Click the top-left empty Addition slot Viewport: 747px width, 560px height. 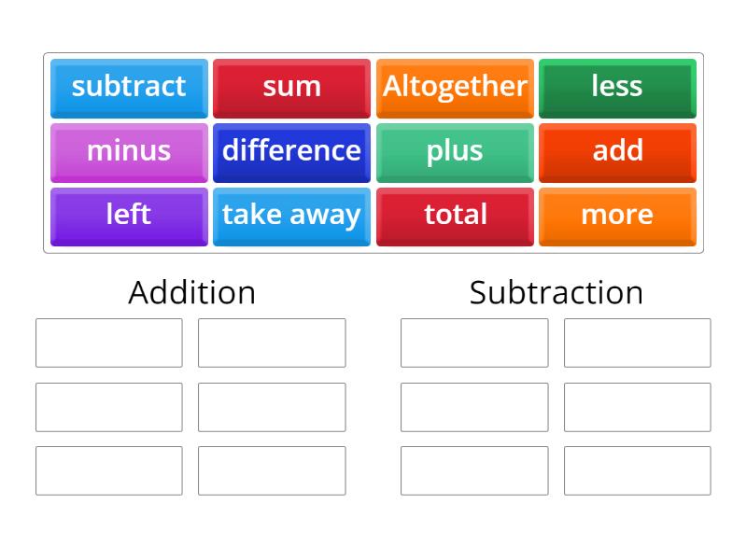point(109,343)
